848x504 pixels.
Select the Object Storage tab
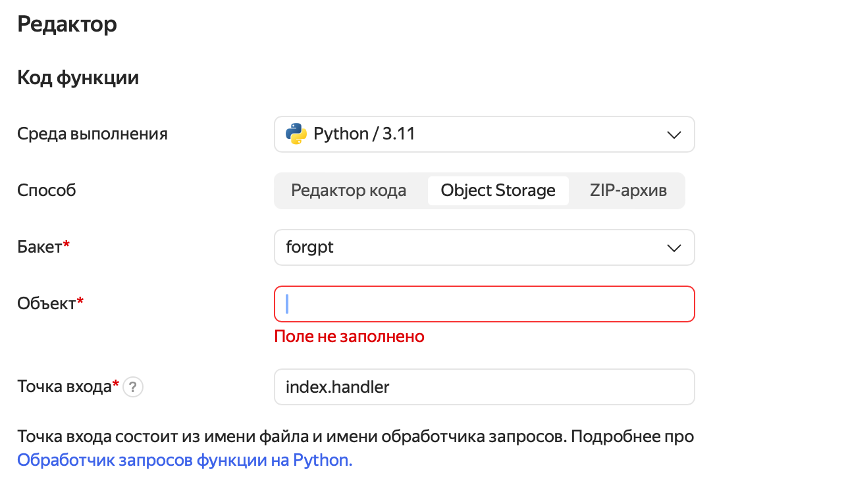pos(498,191)
